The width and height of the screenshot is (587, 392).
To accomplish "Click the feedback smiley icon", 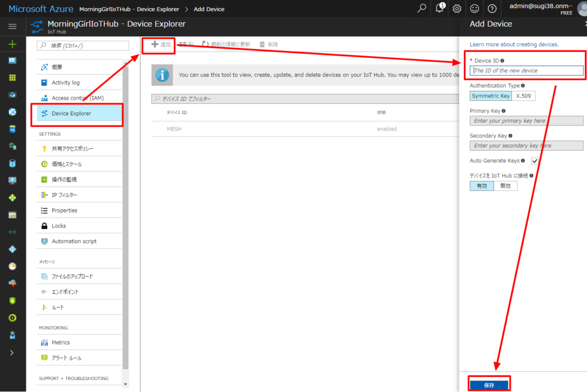I will tap(474, 9).
